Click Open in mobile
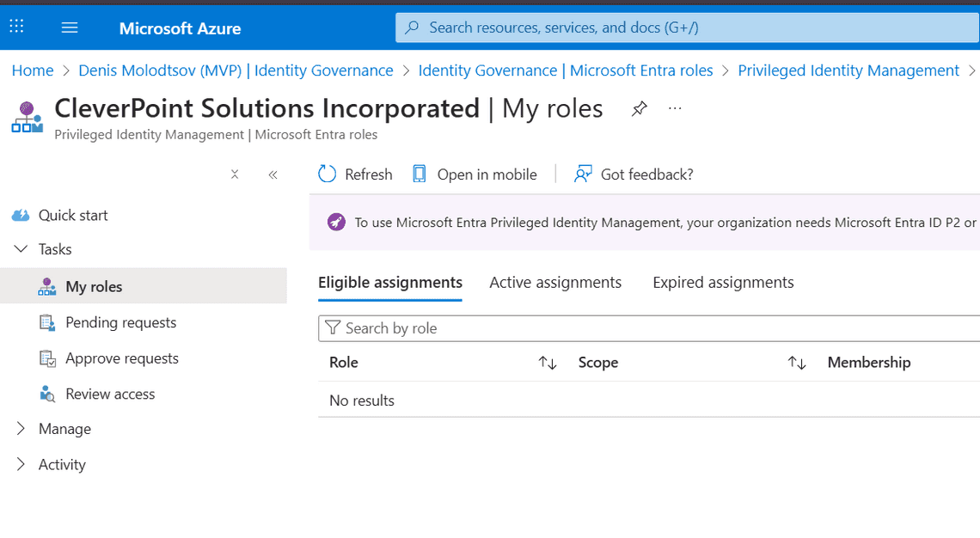 pos(475,174)
